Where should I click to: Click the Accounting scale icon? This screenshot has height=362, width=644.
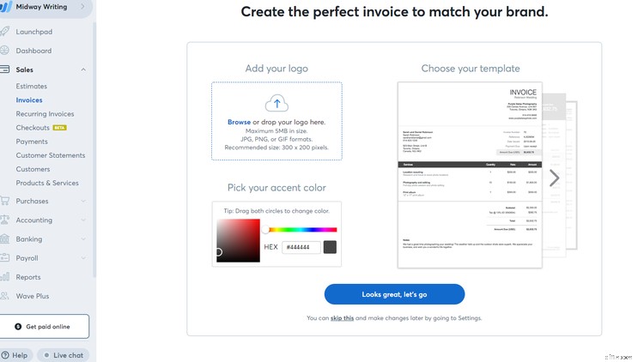click(x=6, y=220)
